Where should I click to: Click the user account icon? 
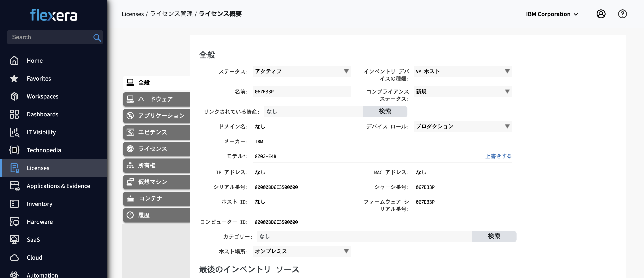[x=601, y=14]
